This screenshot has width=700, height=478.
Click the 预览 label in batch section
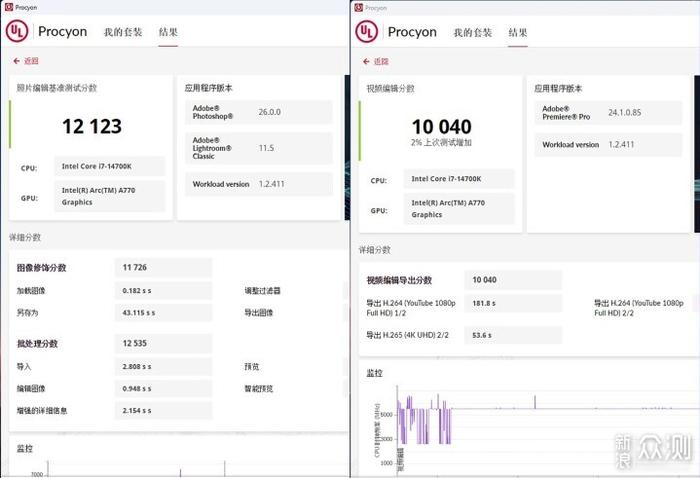pyautogui.click(x=252, y=366)
